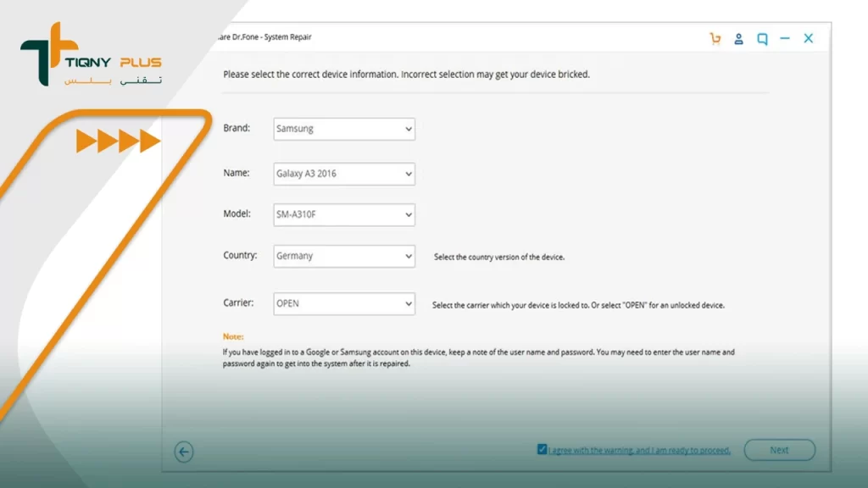Open the Carrier dropdown showing OPEN
The width and height of the screenshot is (868, 488).
(x=344, y=303)
